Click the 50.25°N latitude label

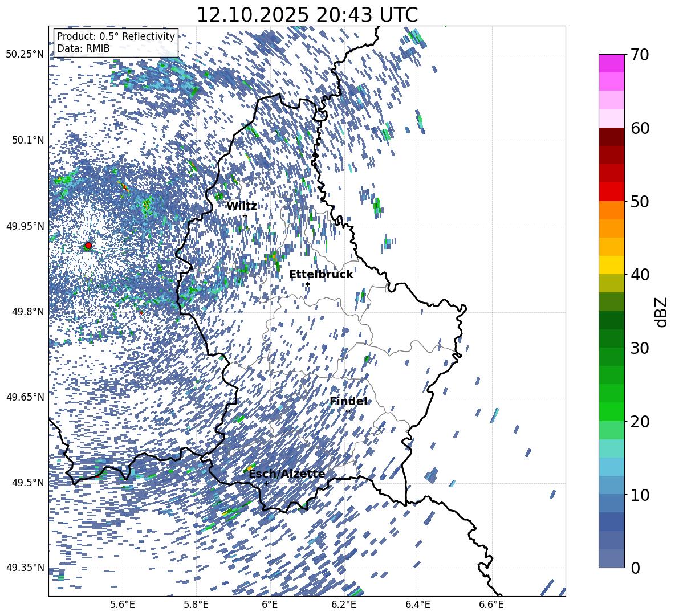[25, 55]
